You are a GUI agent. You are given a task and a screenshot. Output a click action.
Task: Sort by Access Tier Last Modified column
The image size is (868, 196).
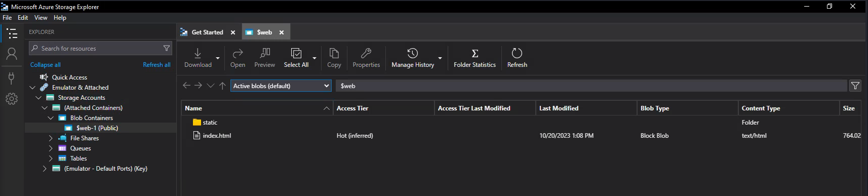[485, 108]
